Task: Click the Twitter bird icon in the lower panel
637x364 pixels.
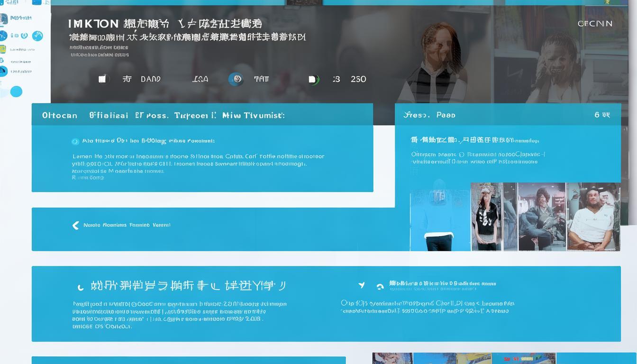Action: [x=362, y=284]
